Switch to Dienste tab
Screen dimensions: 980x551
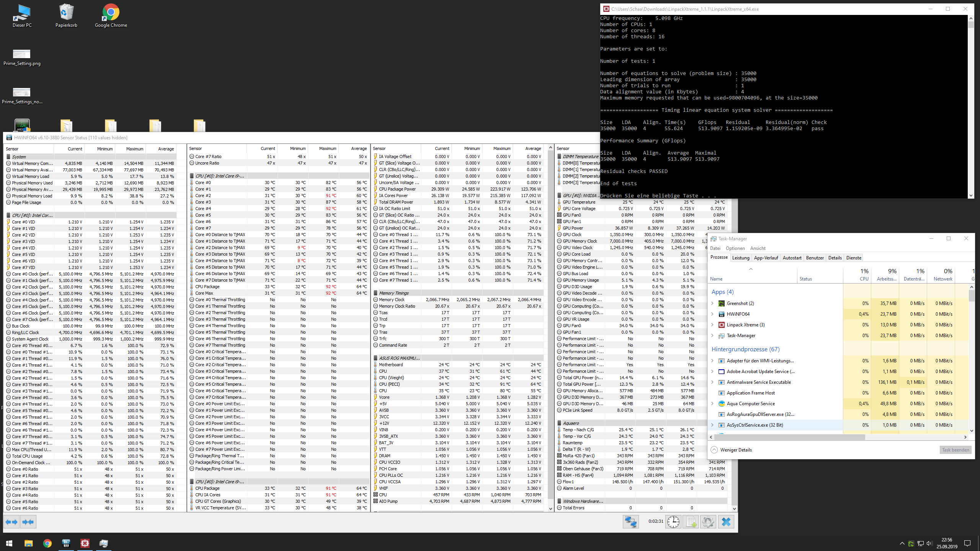tap(854, 258)
